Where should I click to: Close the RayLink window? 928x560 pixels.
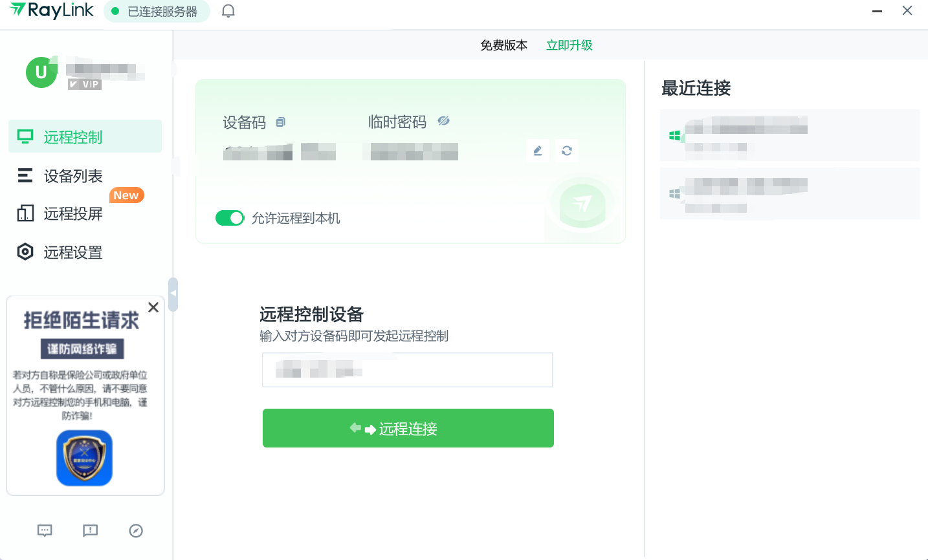907,11
